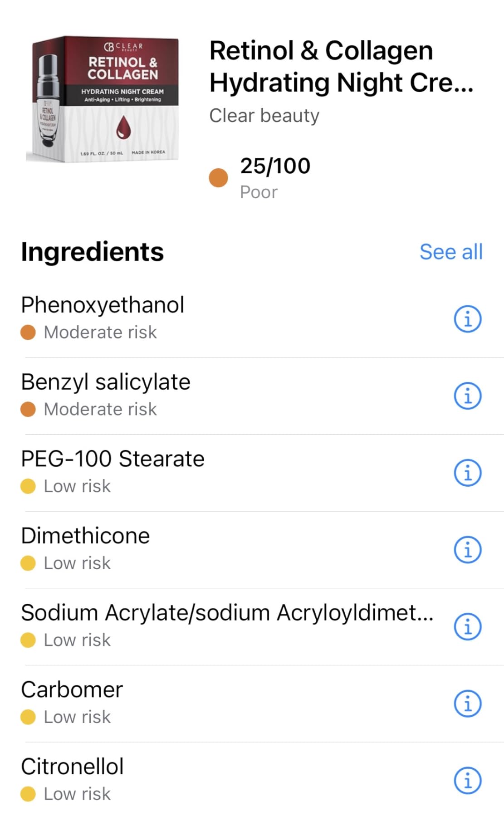View Carbomer details via info icon
Screen dimensions: 504x816
pyautogui.click(x=467, y=704)
